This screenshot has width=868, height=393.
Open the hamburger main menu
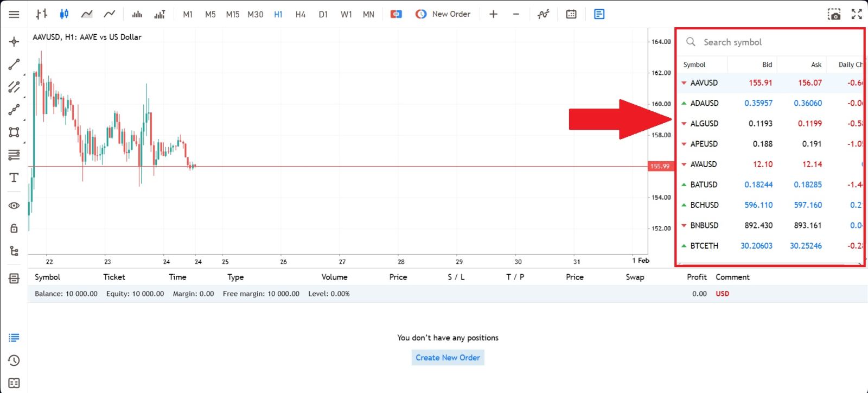pyautogui.click(x=14, y=14)
